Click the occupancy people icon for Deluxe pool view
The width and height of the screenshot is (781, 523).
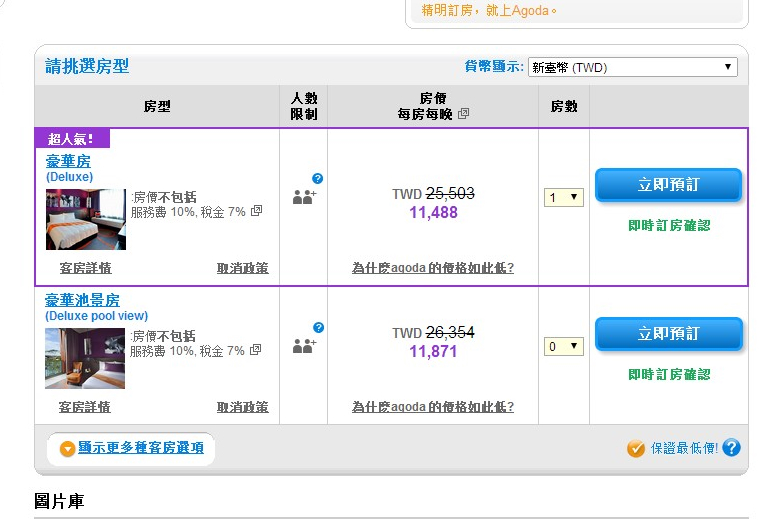click(x=304, y=346)
